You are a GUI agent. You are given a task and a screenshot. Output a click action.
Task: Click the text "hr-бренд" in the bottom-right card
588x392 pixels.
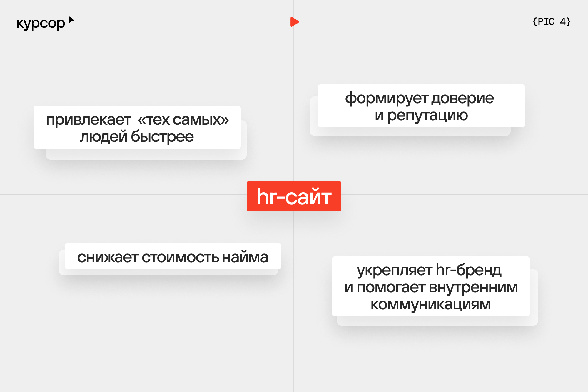pos(468,270)
